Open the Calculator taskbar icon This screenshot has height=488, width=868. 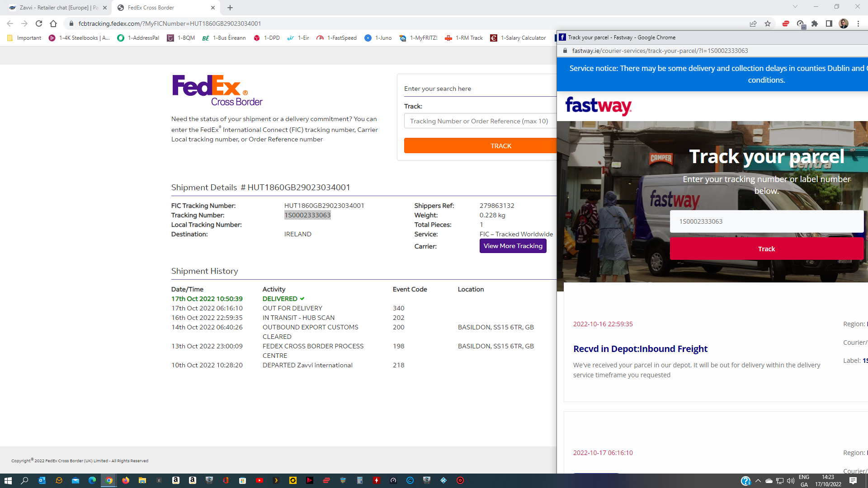tap(360, 480)
